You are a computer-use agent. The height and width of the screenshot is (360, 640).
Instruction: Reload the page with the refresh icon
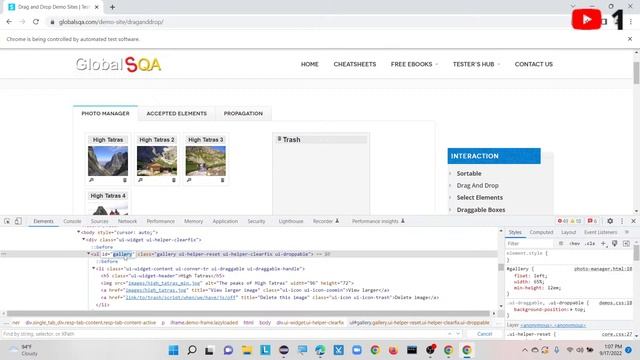pos(36,22)
